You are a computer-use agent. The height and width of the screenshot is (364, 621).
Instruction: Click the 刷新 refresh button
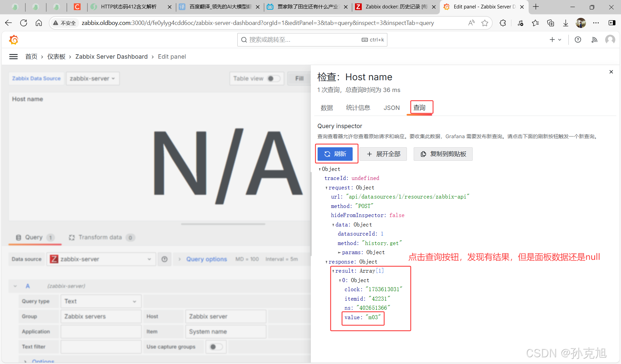(335, 154)
